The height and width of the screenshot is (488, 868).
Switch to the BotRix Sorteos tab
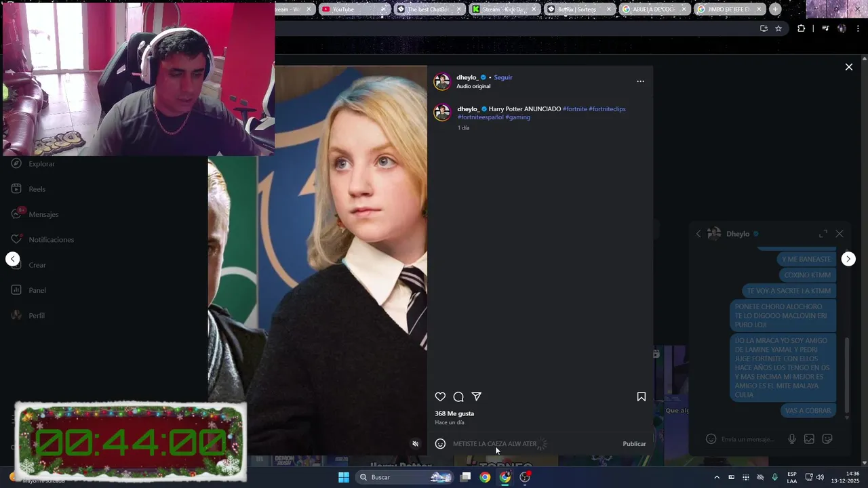(578, 9)
